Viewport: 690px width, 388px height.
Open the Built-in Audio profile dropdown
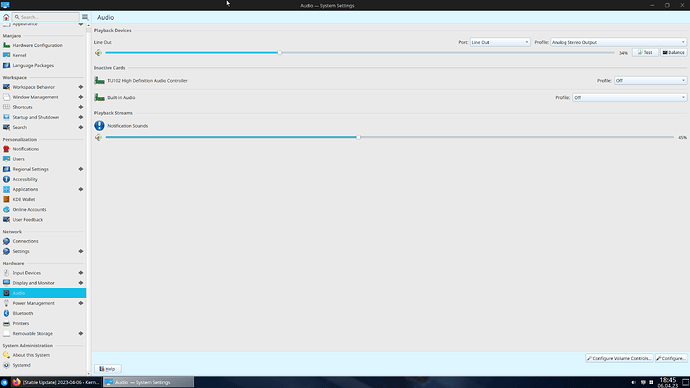(629, 97)
